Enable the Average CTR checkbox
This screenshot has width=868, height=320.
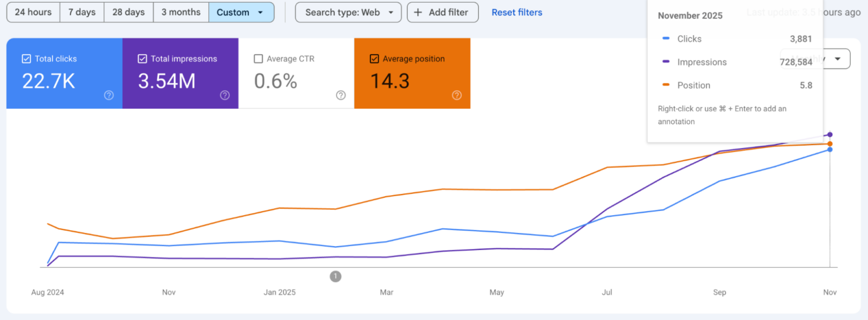point(258,59)
